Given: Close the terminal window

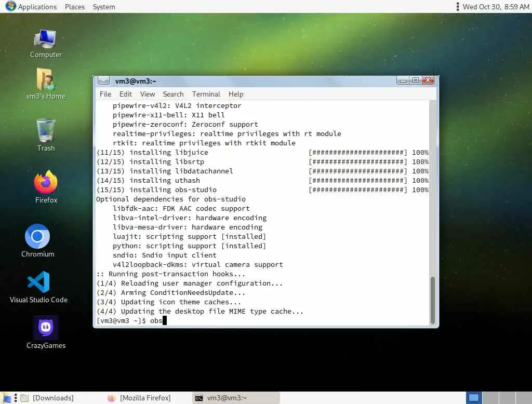Looking at the screenshot, I should click(x=428, y=80).
